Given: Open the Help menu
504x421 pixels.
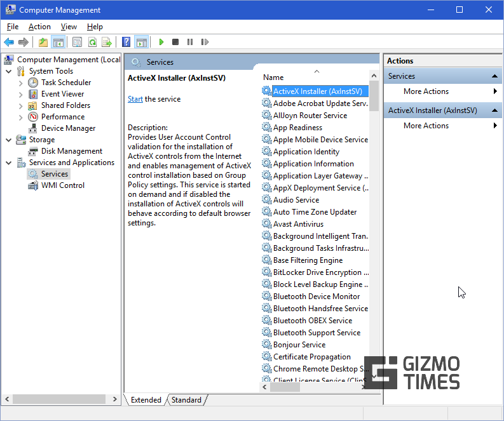Looking at the screenshot, I should click(95, 27).
